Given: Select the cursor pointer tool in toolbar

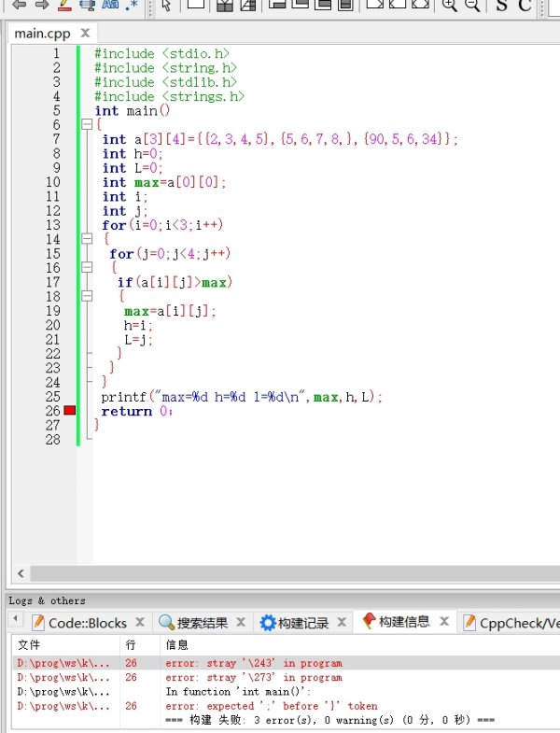Looking at the screenshot, I should pyautogui.click(x=166, y=6).
